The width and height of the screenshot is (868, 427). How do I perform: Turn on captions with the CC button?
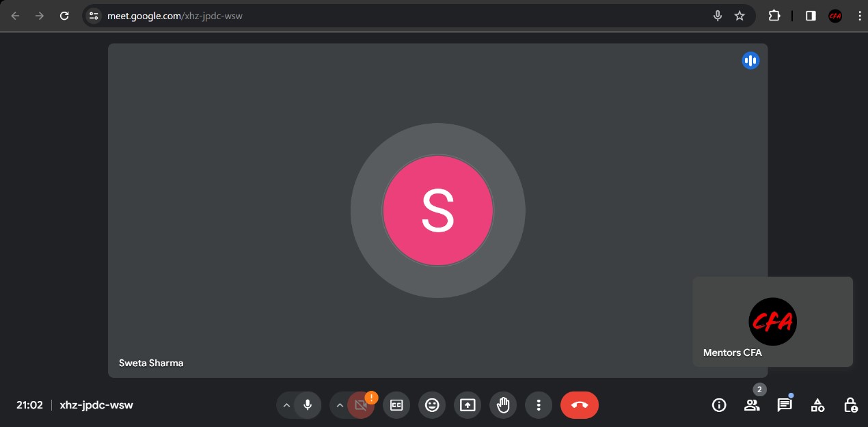(396, 405)
